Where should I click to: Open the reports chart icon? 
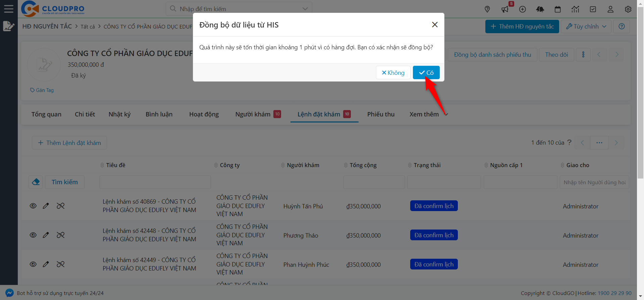coord(575,9)
